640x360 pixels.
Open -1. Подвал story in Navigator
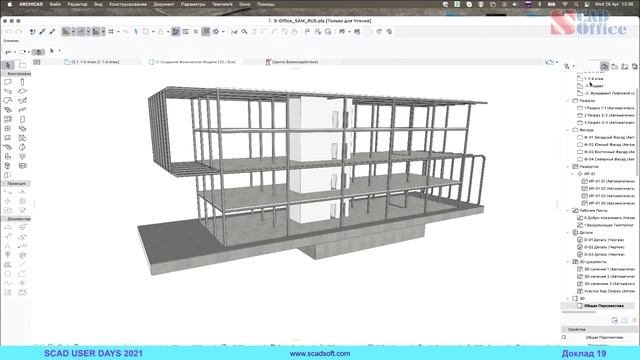pyautogui.click(x=591, y=86)
